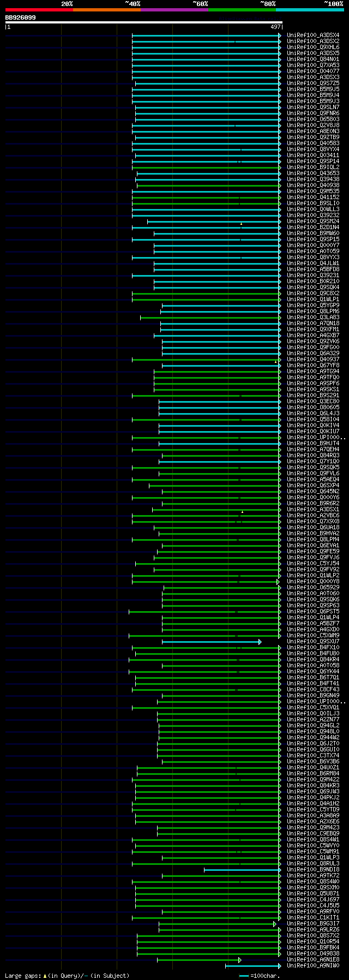This screenshot has height=980, width=349.
Task: Click the red 20% identity legend segment
Action: (39, 10)
